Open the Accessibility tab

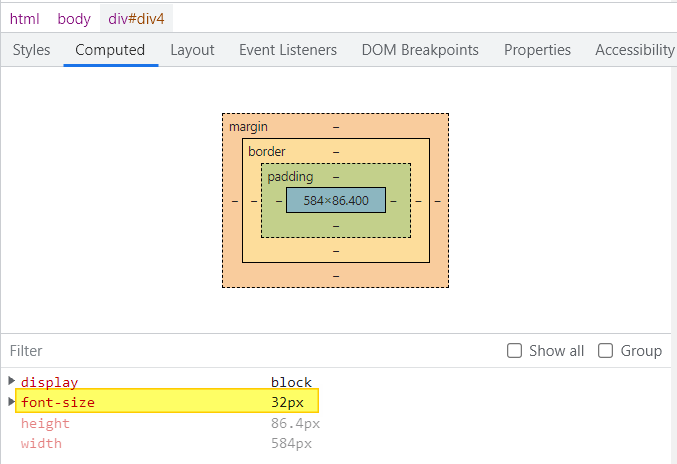[x=635, y=50]
